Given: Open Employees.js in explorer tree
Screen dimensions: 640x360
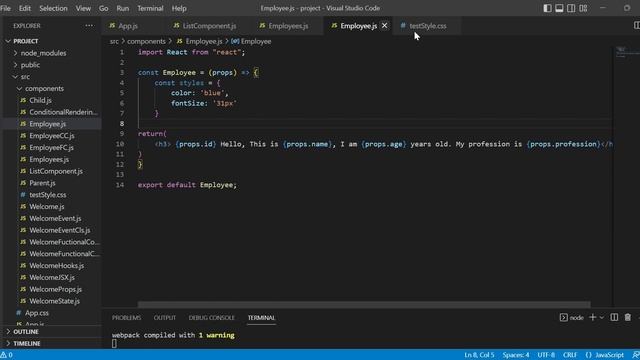Looking at the screenshot, I should click(49, 160).
